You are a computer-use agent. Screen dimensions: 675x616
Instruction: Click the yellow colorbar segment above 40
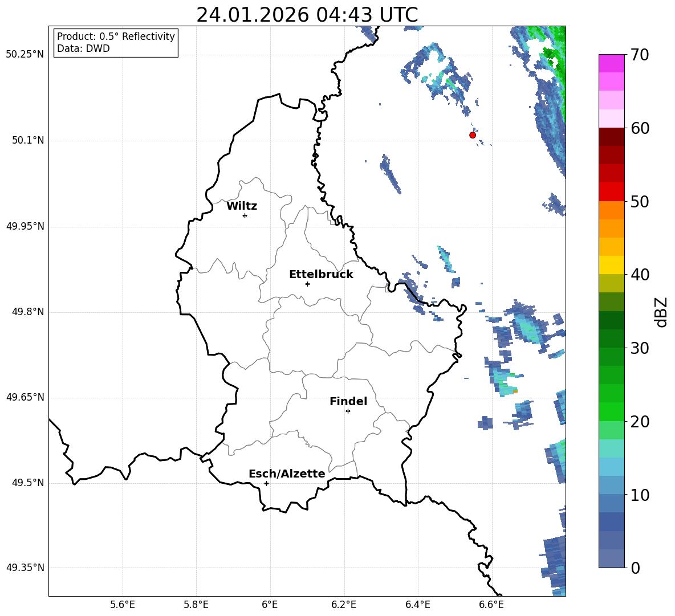coord(611,266)
